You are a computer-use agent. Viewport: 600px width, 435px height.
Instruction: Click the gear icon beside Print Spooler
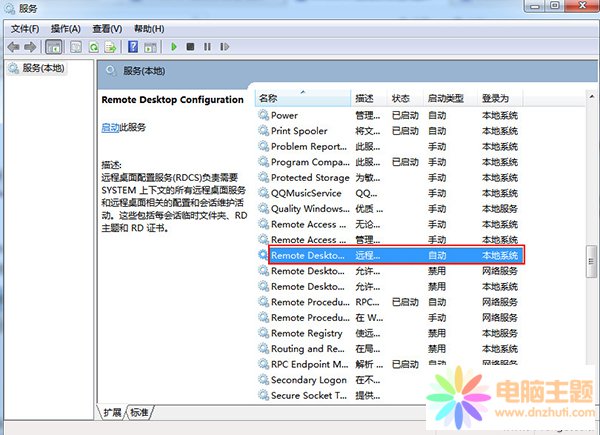(264, 130)
